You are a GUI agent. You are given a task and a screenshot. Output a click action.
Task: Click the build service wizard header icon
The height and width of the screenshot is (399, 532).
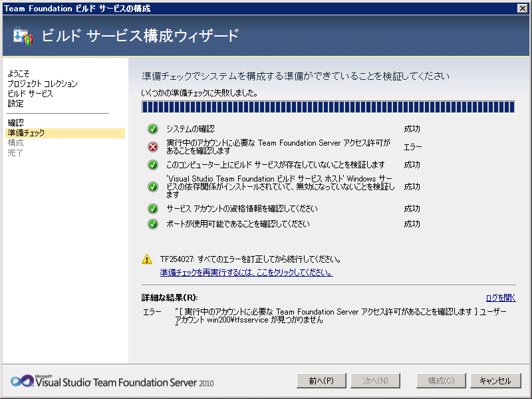[x=23, y=36]
